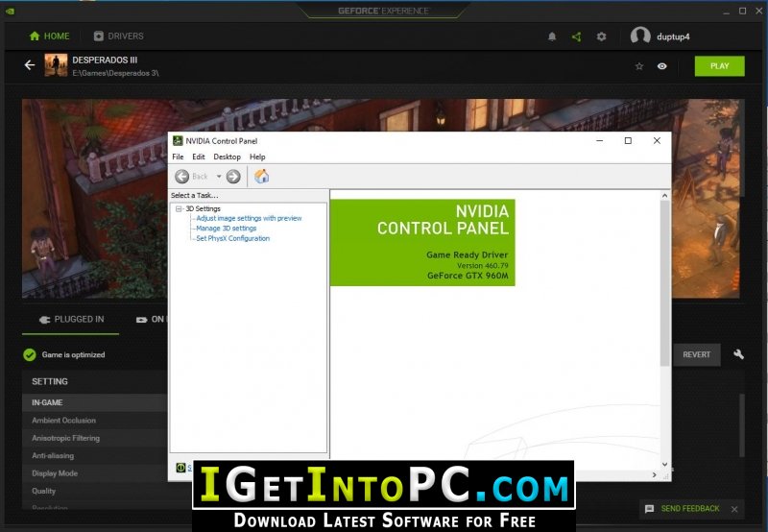Open the File menu in NVIDIA Control Panel
Screen dimensions: 768x532
click(178, 157)
